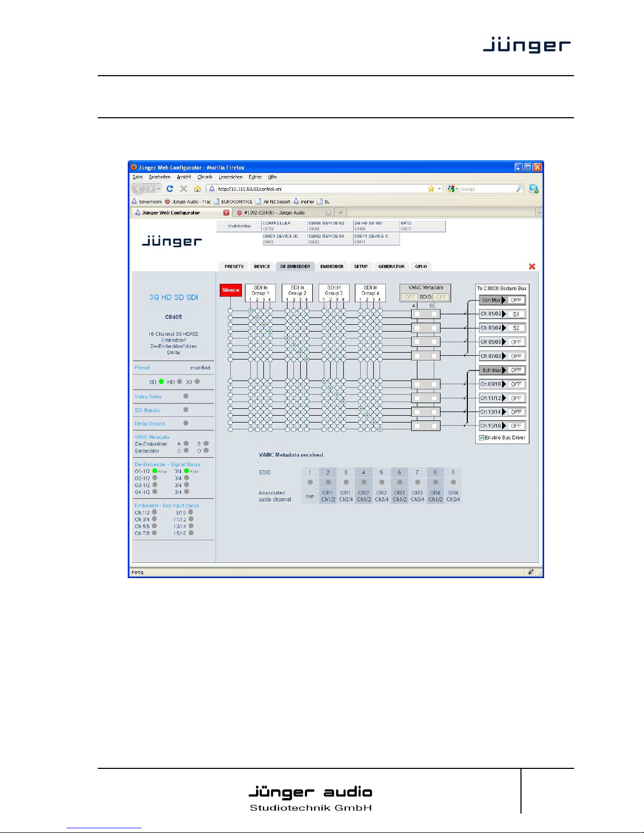The width and height of the screenshot is (644, 833).
Task: Click the OVERVIEW device button
Action: click(x=239, y=226)
